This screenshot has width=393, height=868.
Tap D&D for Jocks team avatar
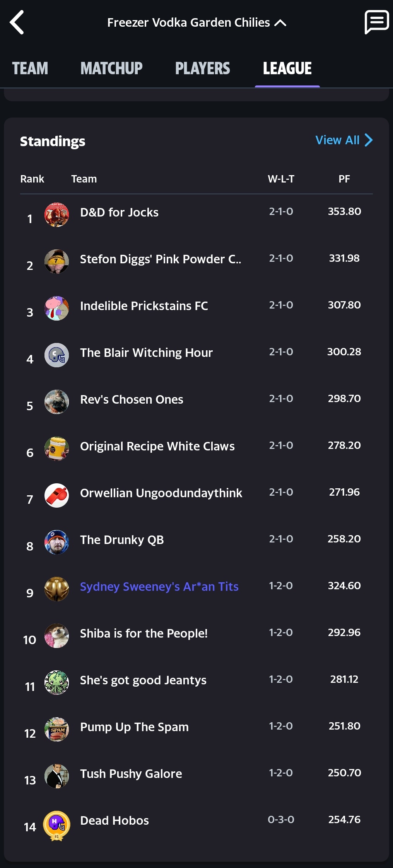coord(56,215)
